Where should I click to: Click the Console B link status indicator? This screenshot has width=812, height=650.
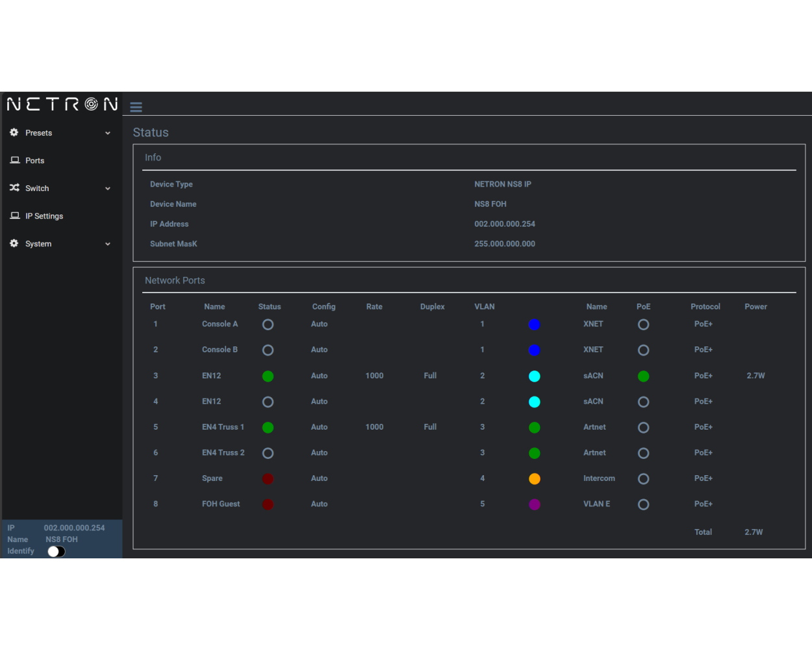268,350
